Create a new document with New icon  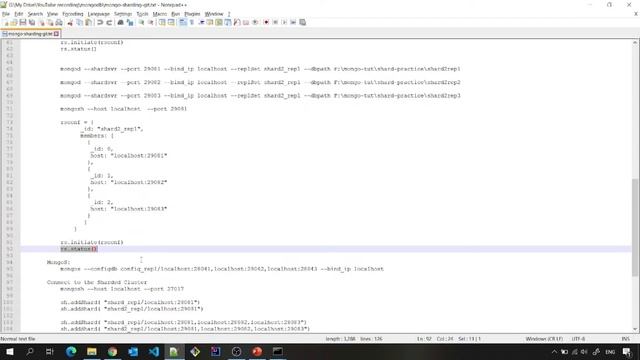6,22
